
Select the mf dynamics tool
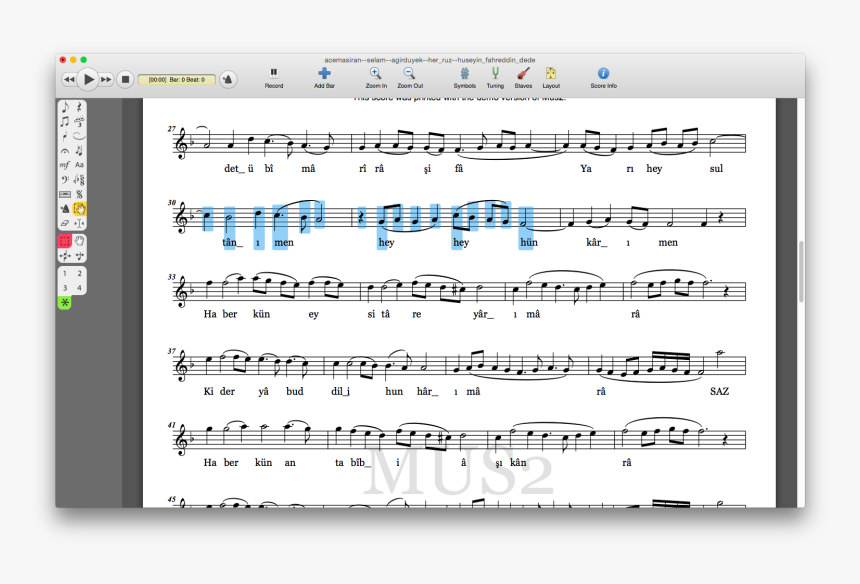click(x=65, y=165)
